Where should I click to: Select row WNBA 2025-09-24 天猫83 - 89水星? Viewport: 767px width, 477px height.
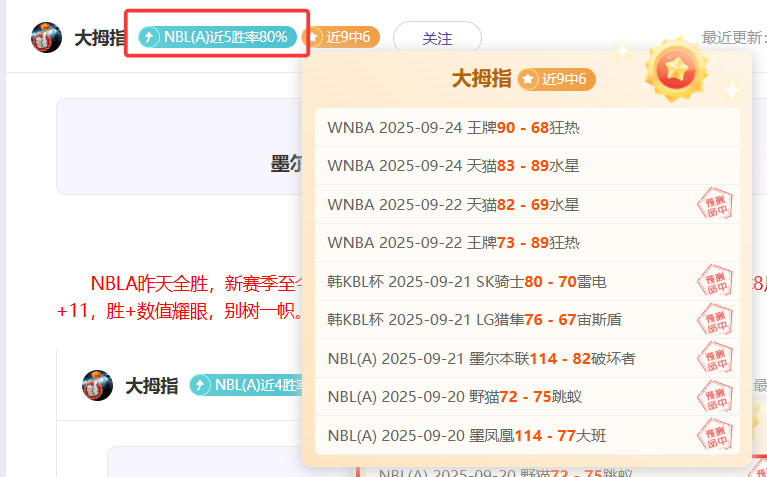527,166
